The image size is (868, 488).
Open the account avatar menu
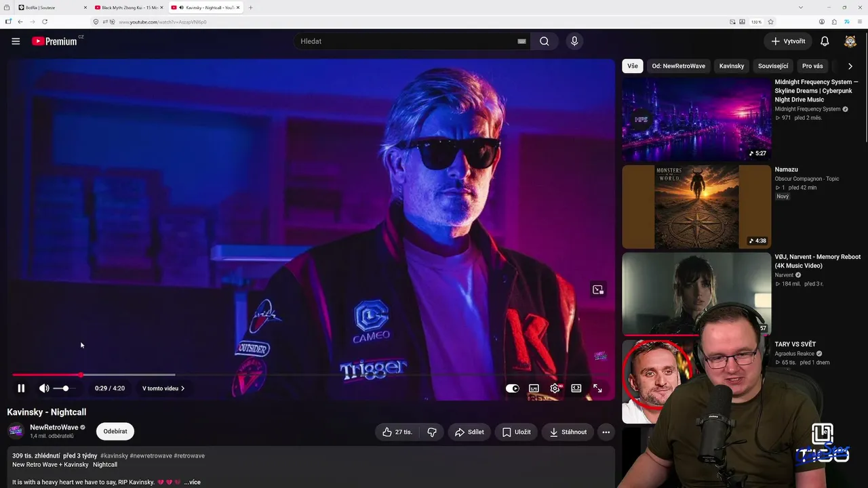[850, 41]
